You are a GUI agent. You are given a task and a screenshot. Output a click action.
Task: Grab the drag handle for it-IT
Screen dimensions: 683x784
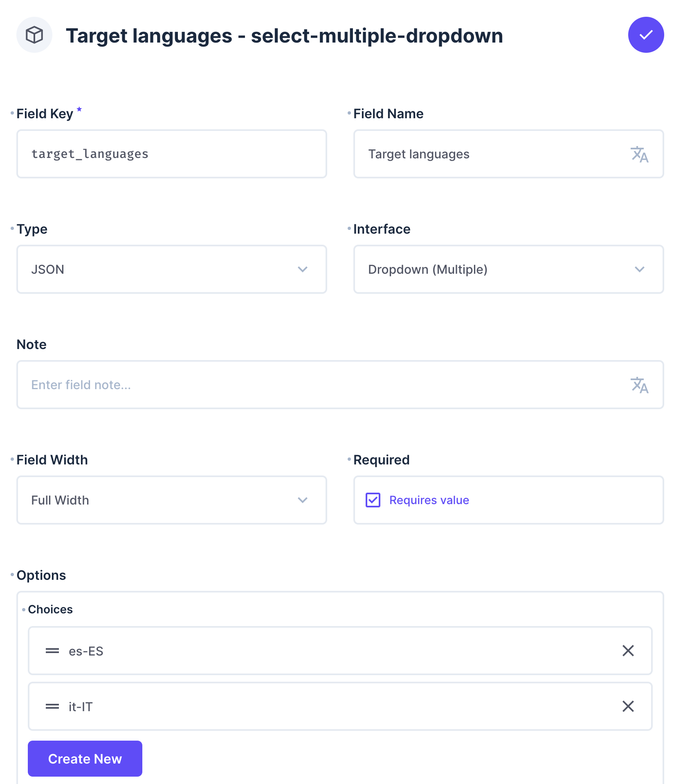tap(52, 706)
